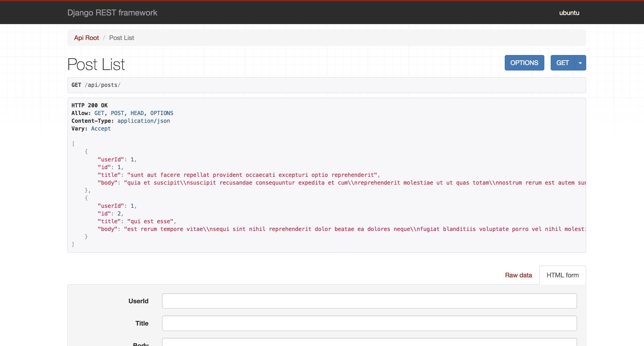Go to Api Root breadcrumb link
644x346 pixels.
[x=86, y=38]
